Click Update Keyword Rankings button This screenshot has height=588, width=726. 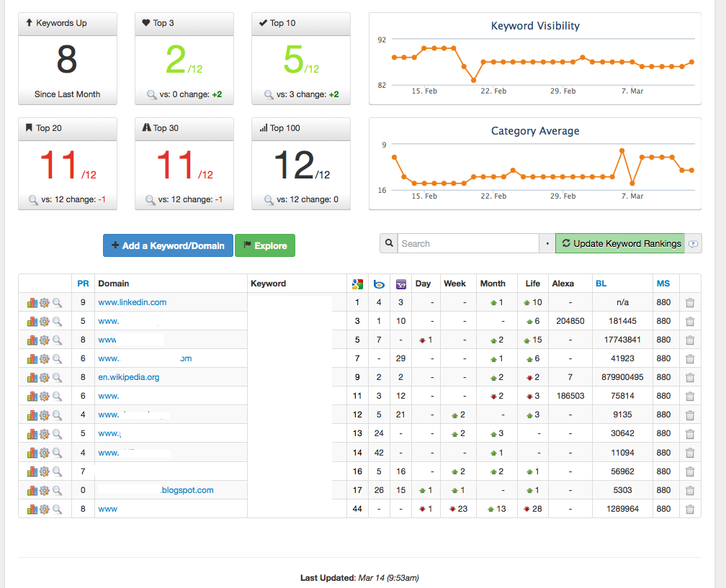click(x=620, y=243)
